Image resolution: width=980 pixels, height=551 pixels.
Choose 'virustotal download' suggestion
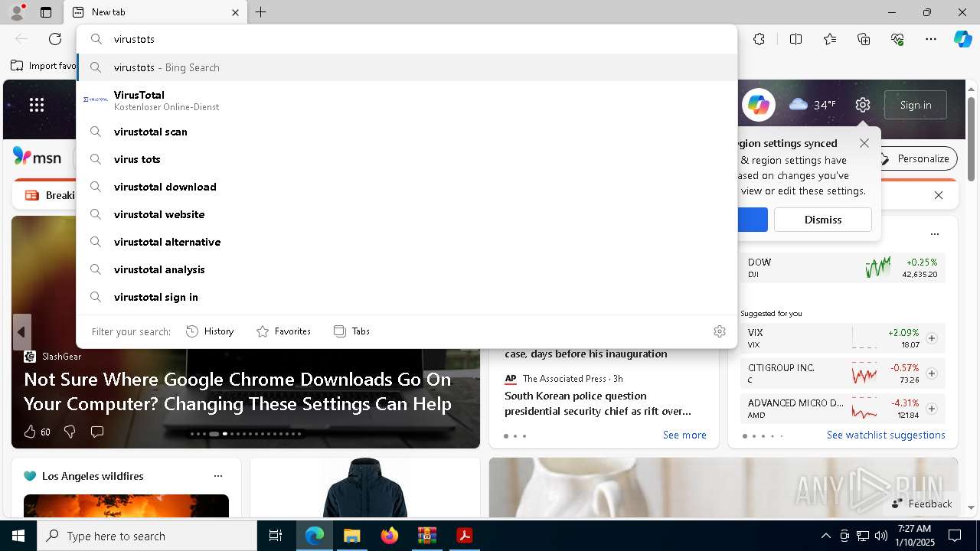tap(407, 187)
